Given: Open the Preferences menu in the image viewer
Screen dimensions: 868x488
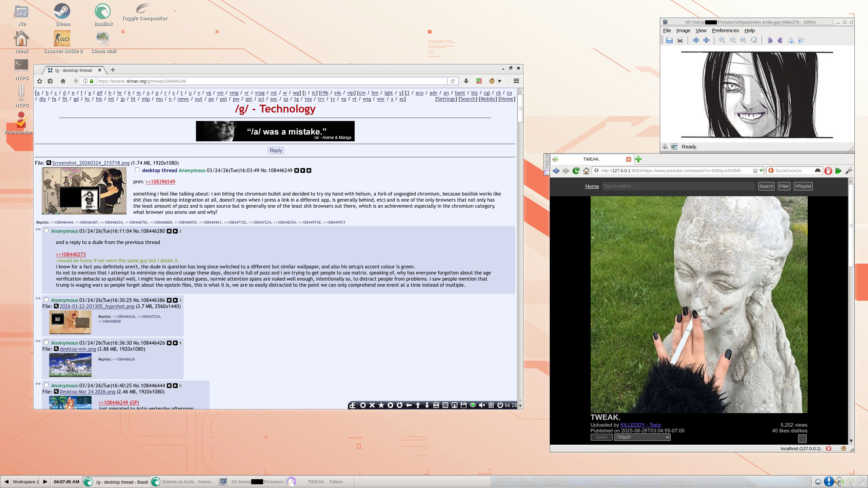Looking at the screenshot, I should (x=725, y=30).
